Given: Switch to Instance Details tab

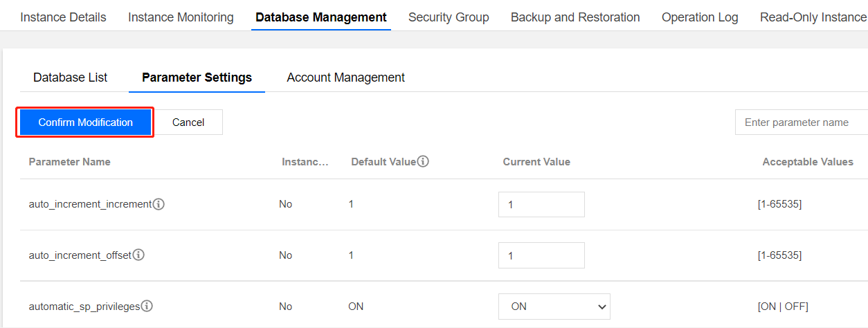Looking at the screenshot, I should point(64,17).
